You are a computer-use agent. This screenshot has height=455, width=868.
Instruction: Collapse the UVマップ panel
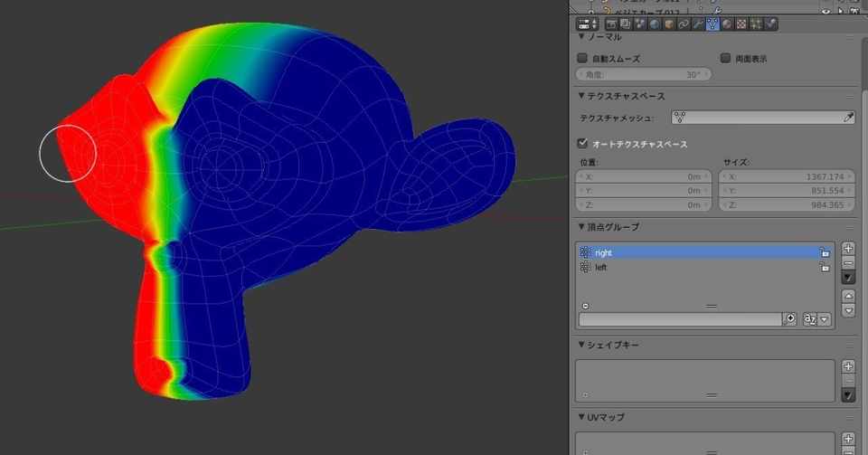pyautogui.click(x=581, y=417)
